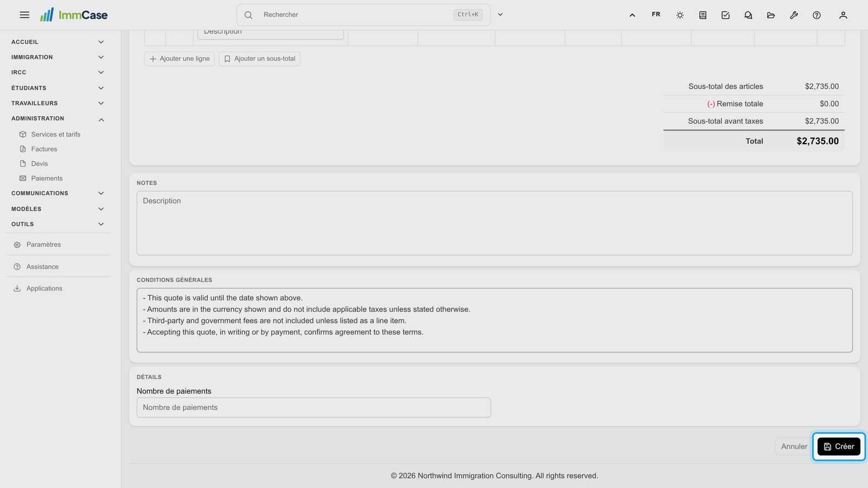This screenshot has height=488, width=868.
Task: Click into the Conditions générales text area
Action: [494, 320]
